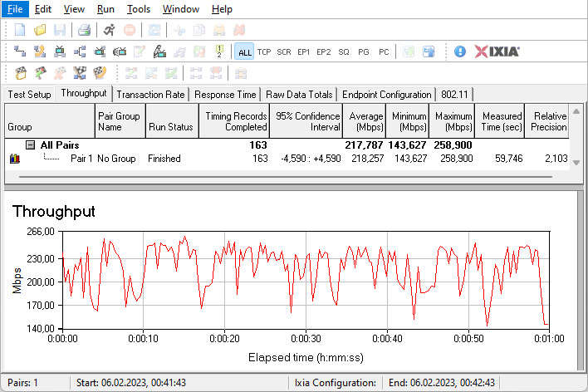Click the checkered flag with network pairs icon

pyautogui.click(x=80, y=73)
